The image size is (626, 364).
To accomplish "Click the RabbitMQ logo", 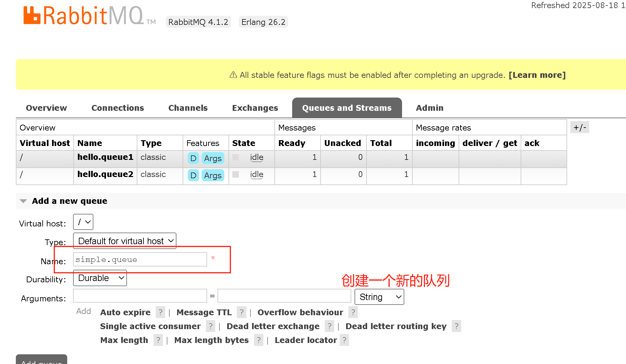I will 90,16.
